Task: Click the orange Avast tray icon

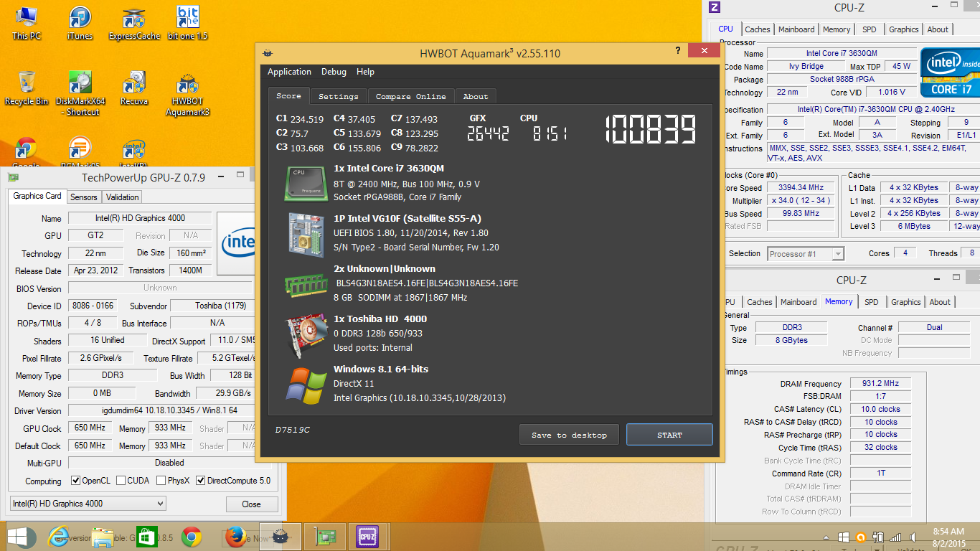Action: [x=861, y=537]
